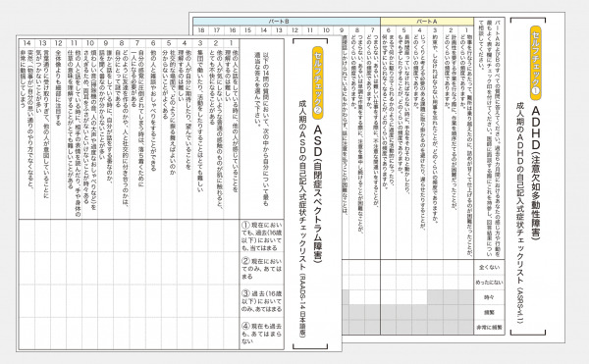Select question number 6 in Part A
Screen dimensions: 589x364
[x=388, y=30]
